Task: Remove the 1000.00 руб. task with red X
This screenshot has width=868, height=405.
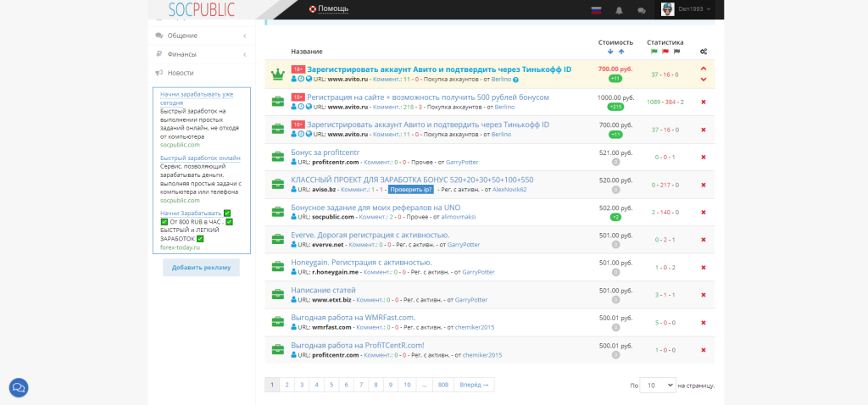Action: tap(704, 102)
